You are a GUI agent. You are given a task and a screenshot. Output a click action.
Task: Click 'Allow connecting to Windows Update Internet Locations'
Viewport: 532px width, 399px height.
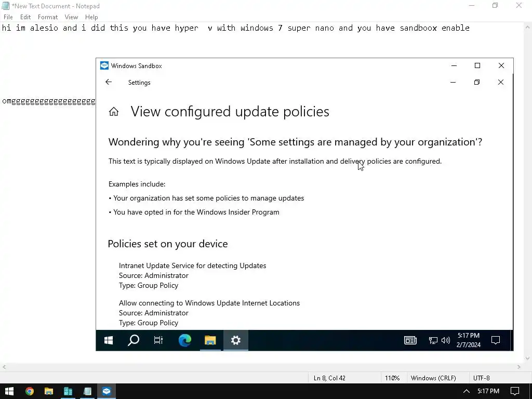click(209, 303)
